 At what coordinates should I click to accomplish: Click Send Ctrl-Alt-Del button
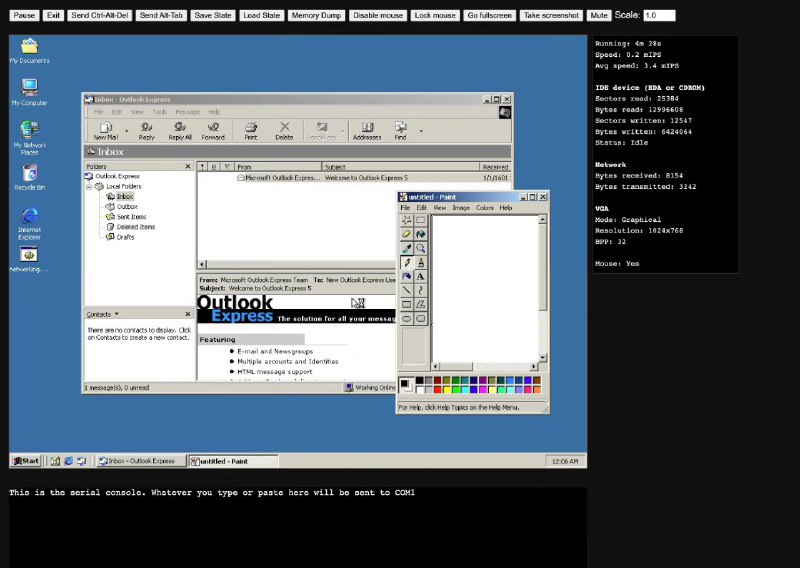point(100,15)
